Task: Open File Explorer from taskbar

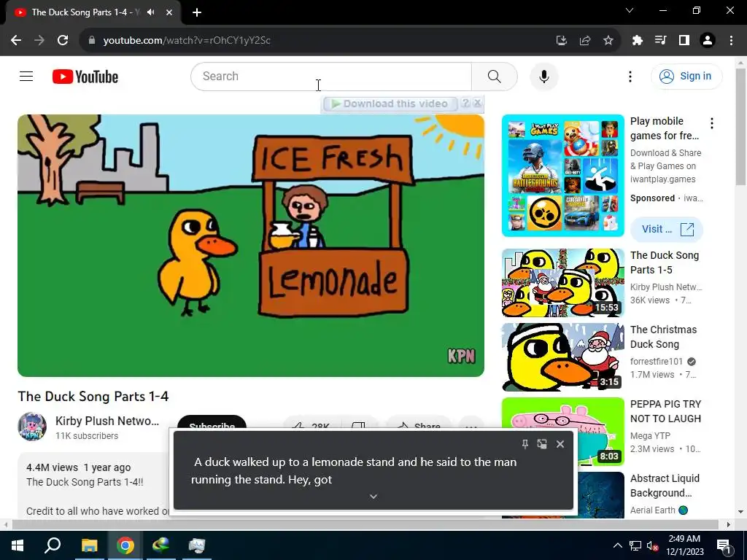Action: [x=89, y=545]
